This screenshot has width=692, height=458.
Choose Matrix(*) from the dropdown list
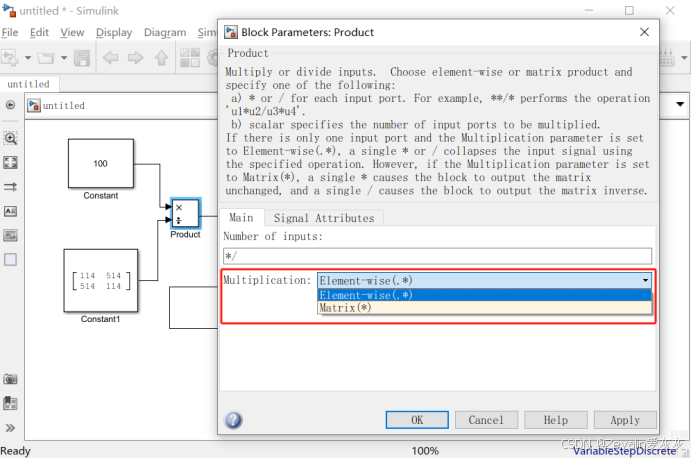pyautogui.click(x=344, y=309)
